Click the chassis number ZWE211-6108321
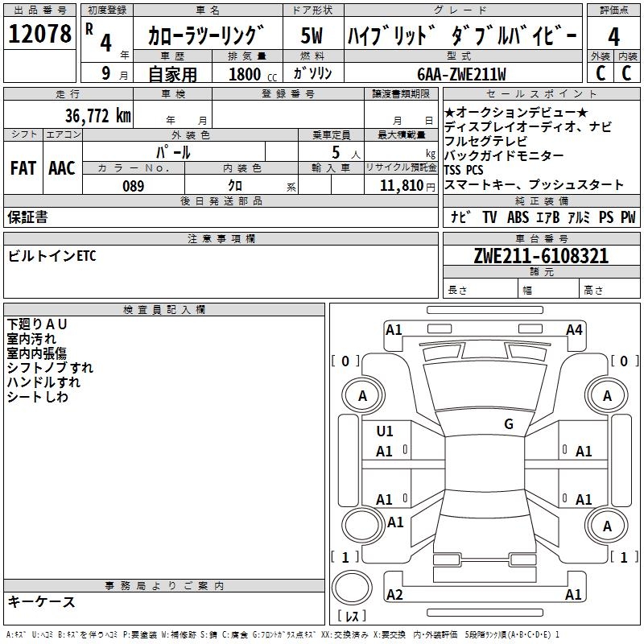The height and width of the screenshot is (644, 644). 541,257
